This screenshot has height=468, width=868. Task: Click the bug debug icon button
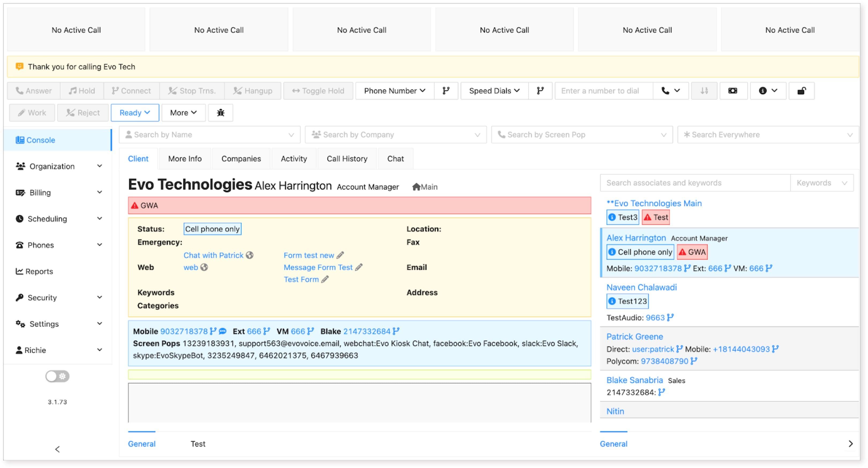pyautogui.click(x=220, y=112)
